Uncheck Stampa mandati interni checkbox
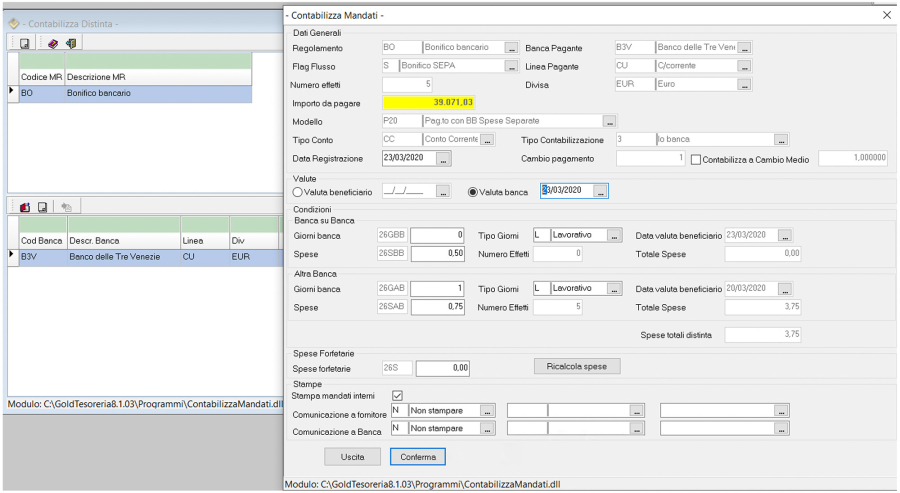 397,395
